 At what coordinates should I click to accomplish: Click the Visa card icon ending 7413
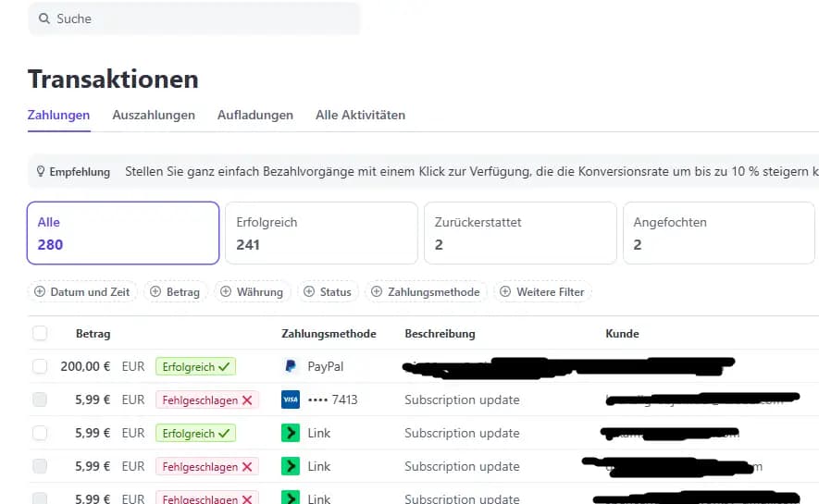[291, 400]
